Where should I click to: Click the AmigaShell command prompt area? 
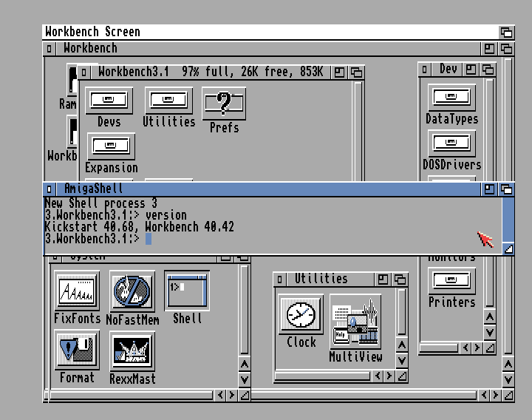click(x=296, y=239)
